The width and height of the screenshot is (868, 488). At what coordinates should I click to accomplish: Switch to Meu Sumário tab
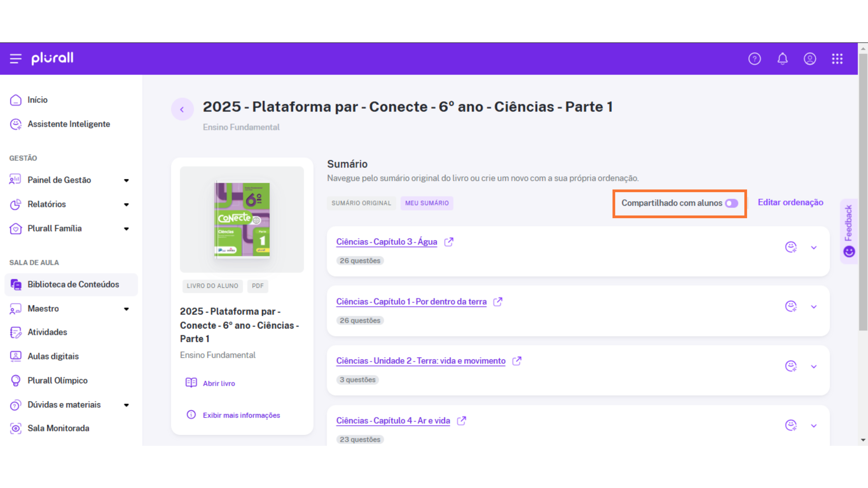(x=427, y=203)
